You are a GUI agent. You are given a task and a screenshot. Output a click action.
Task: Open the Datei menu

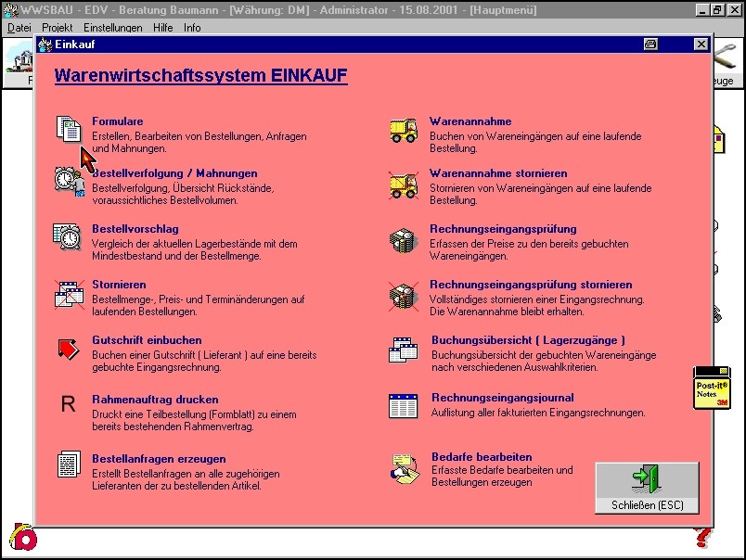pos(19,28)
